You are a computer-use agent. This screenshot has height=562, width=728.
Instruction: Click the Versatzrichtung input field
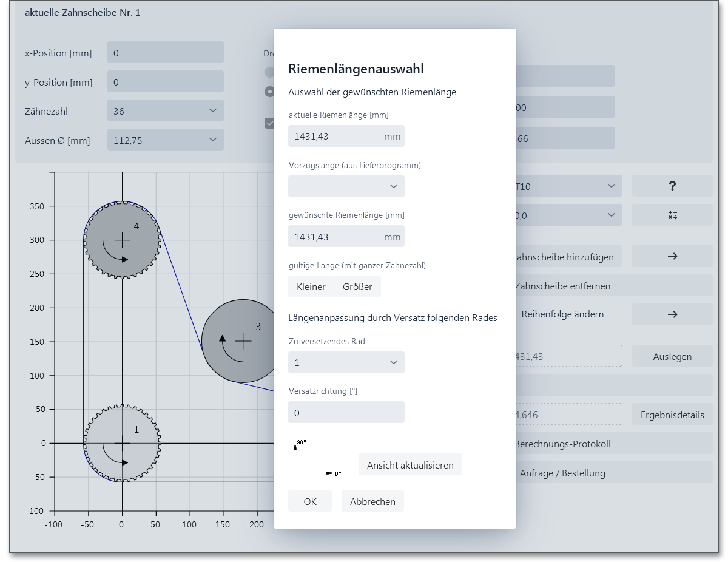pos(346,412)
